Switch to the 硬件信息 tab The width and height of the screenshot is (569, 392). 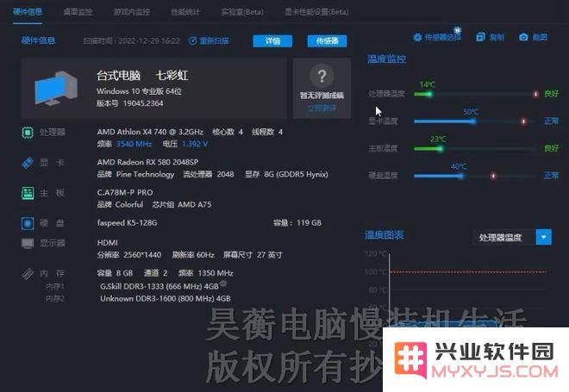click(28, 11)
